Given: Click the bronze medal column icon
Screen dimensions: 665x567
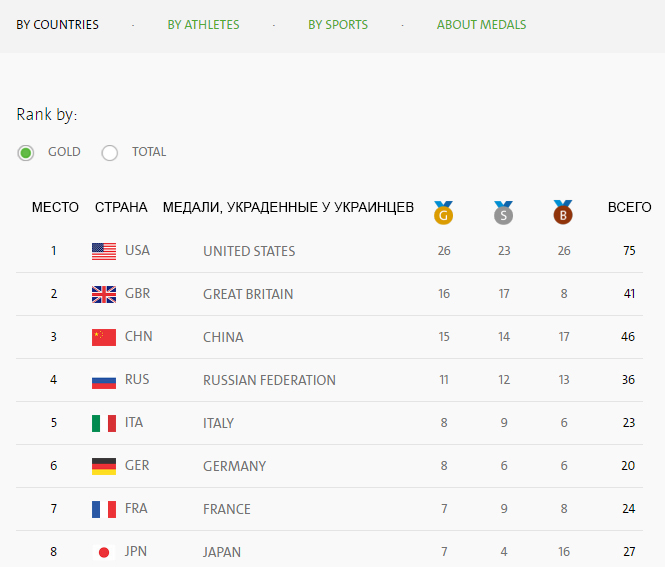Looking at the screenshot, I should [563, 212].
